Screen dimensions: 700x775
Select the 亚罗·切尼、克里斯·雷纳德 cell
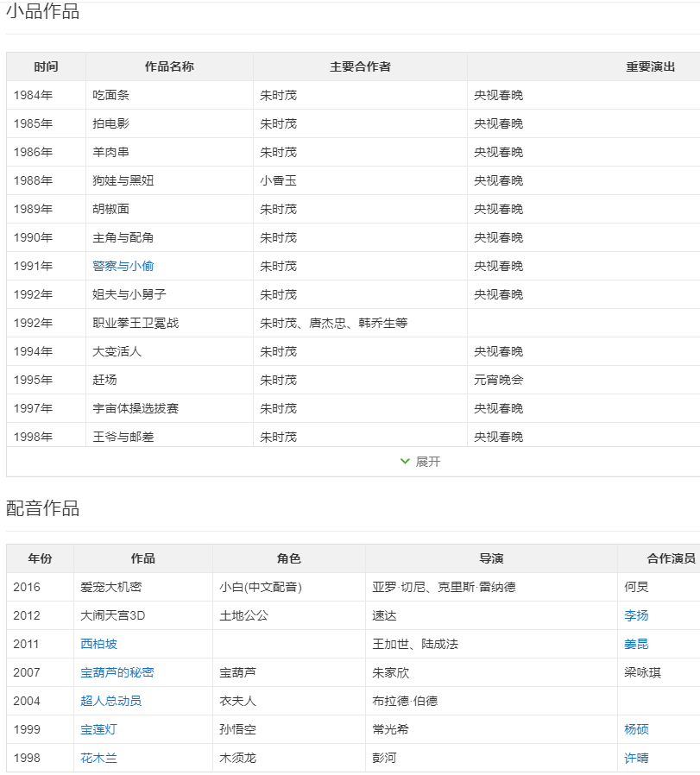click(492, 587)
